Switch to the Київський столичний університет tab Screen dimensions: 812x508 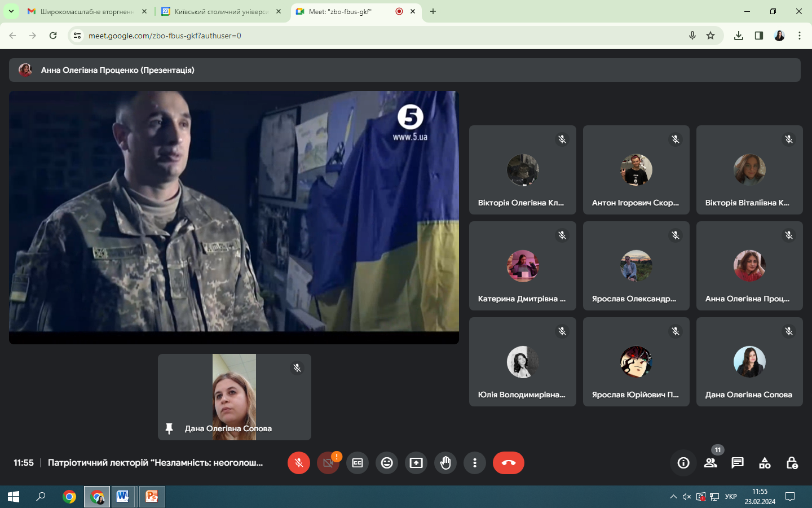point(221,11)
